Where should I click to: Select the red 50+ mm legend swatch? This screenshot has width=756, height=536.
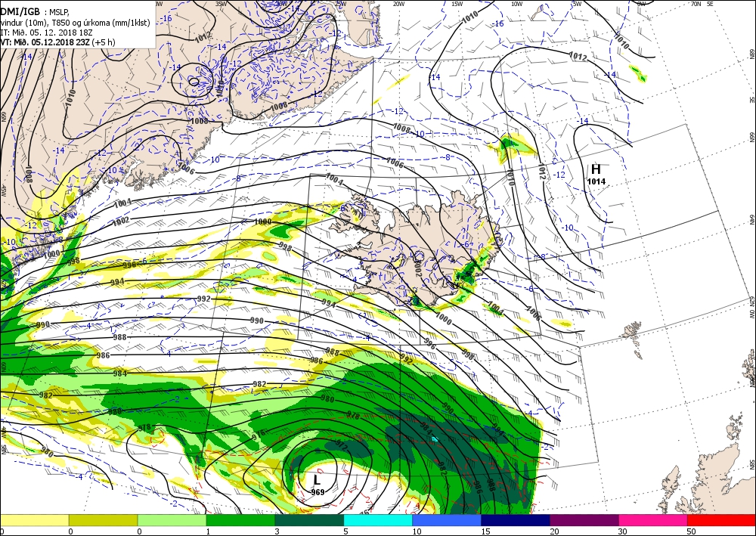[x=721, y=520]
